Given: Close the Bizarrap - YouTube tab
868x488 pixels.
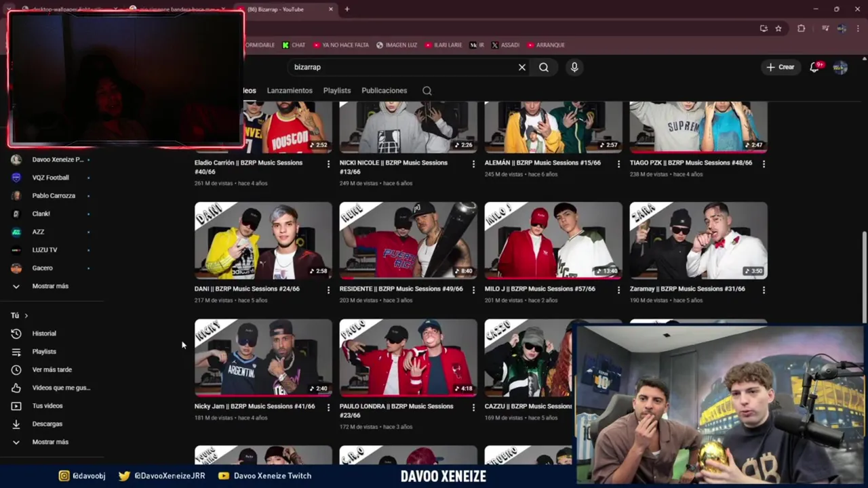Looking at the screenshot, I should tap(331, 9).
